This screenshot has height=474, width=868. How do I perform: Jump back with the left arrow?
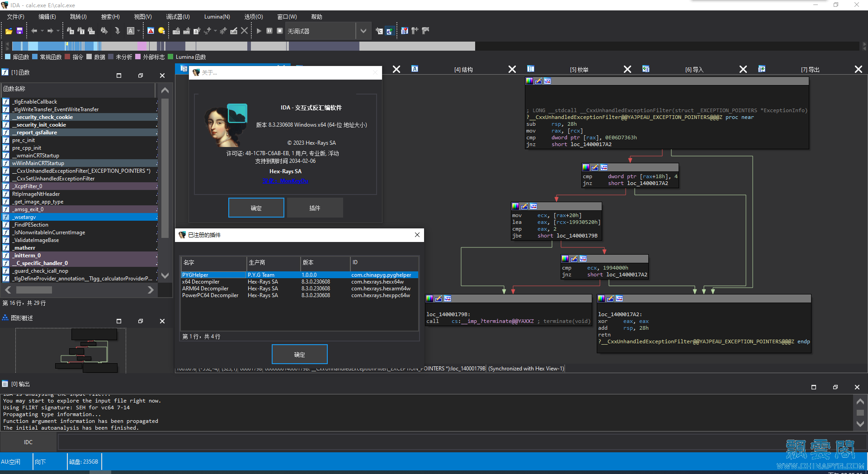34,31
